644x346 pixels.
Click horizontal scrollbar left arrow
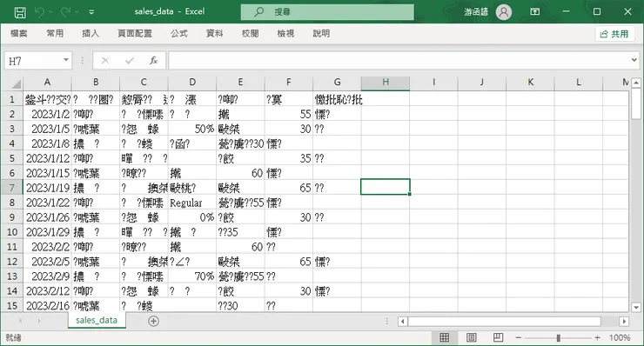point(403,322)
